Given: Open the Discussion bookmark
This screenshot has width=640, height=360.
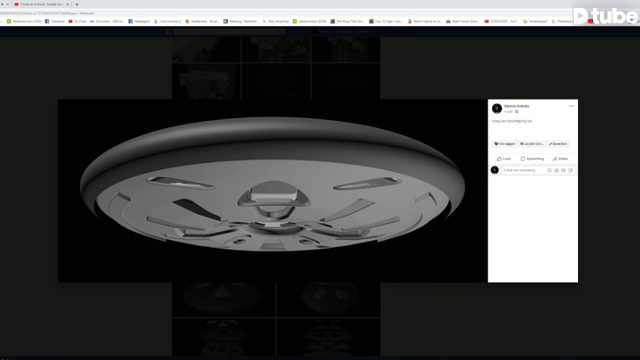Looking at the screenshot, I should click(107, 21).
